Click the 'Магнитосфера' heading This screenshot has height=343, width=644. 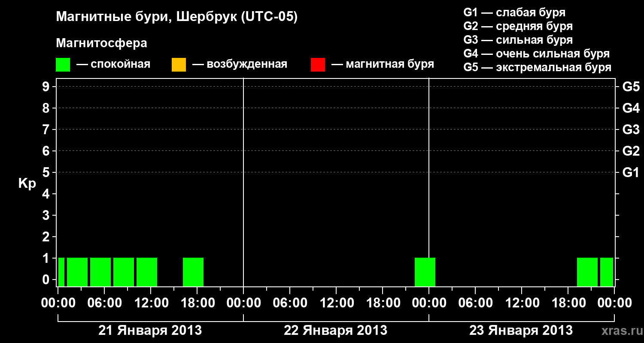[x=102, y=43]
